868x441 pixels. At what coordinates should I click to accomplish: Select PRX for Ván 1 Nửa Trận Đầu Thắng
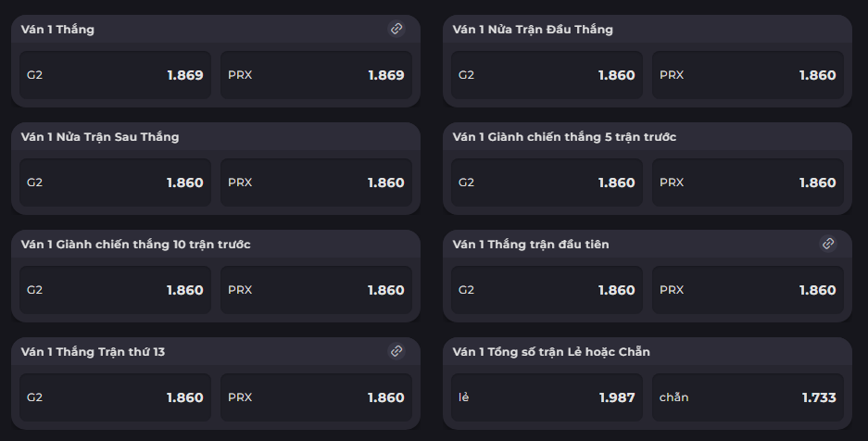[748, 75]
